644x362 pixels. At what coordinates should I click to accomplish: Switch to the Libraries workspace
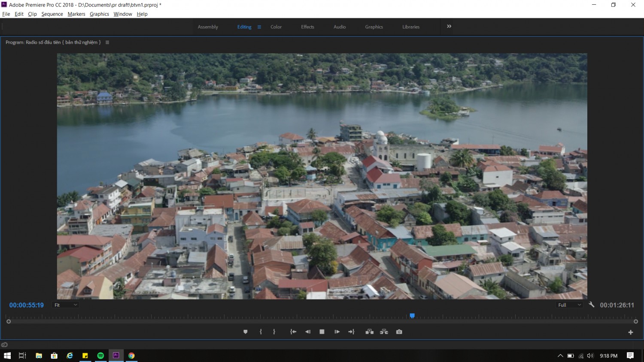pyautogui.click(x=411, y=27)
